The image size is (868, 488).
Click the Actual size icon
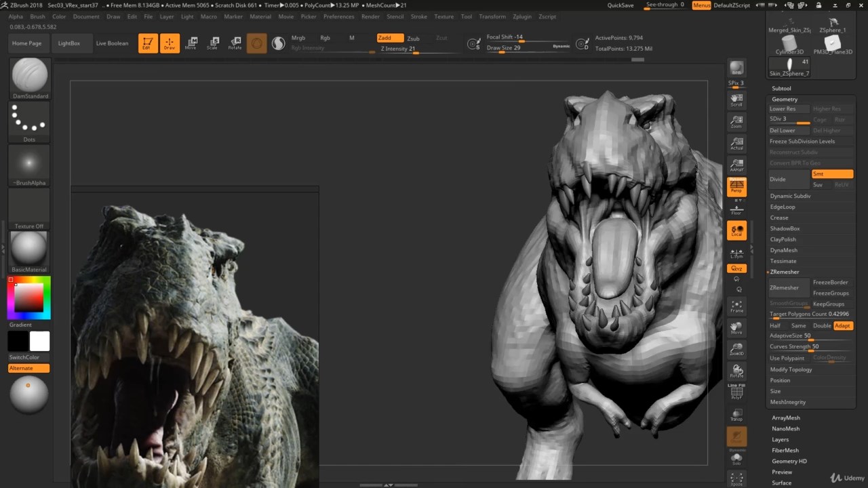[736, 144]
